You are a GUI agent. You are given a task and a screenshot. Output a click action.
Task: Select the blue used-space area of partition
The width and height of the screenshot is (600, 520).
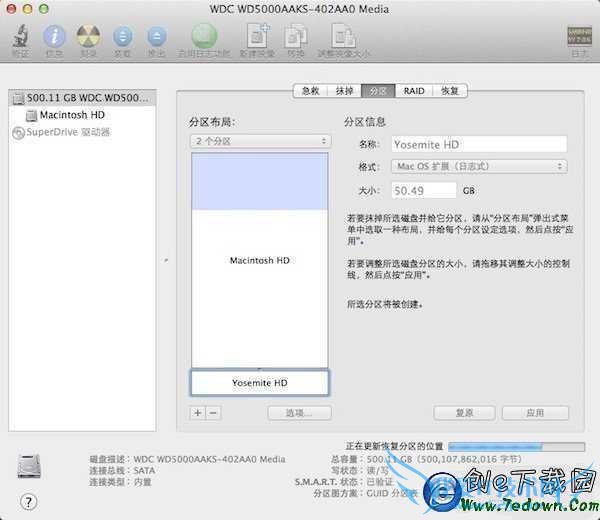point(260,181)
